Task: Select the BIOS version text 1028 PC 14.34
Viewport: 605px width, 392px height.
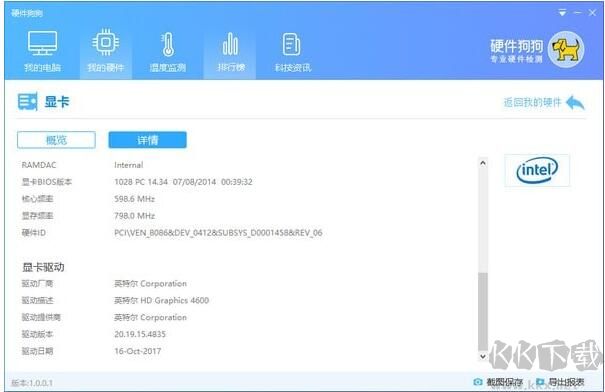Action: [x=141, y=182]
